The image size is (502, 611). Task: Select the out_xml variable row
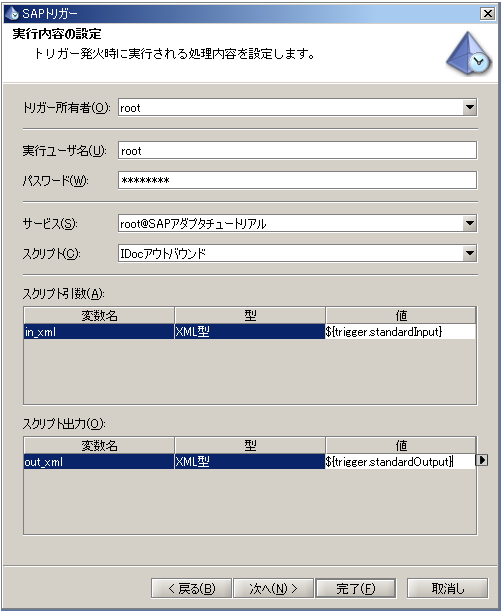pyautogui.click(x=249, y=462)
